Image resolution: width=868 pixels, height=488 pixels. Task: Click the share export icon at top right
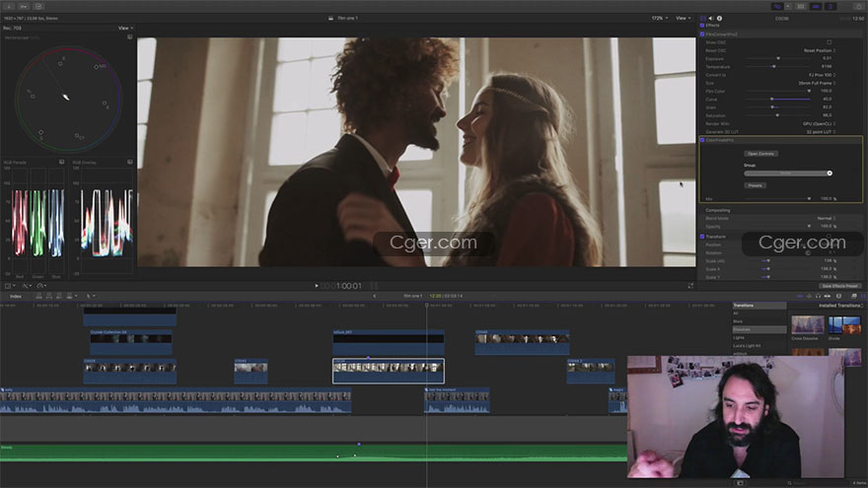859,6
